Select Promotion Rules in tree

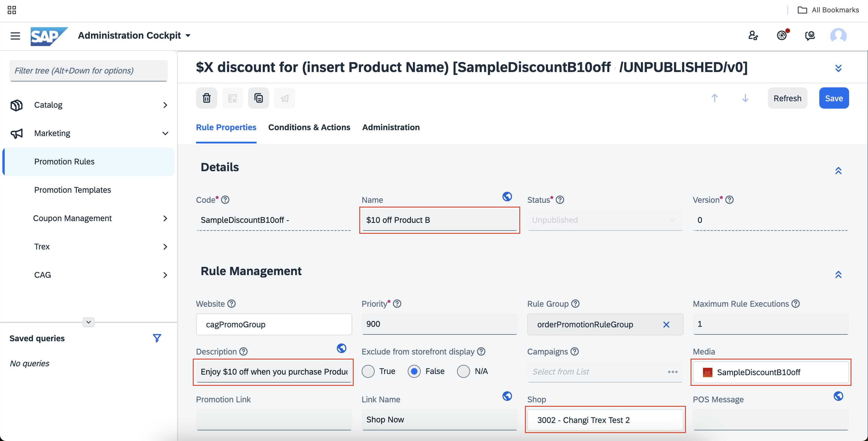click(x=89, y=161)
